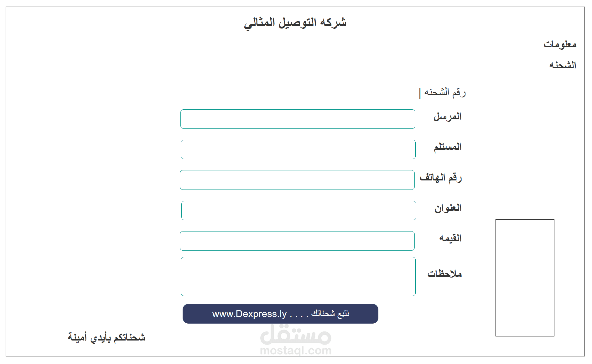The height and width of the screenshot is (364, 592).
Task: Click the notes (ملاحظات) text area
Action: [x=298, y=276]
